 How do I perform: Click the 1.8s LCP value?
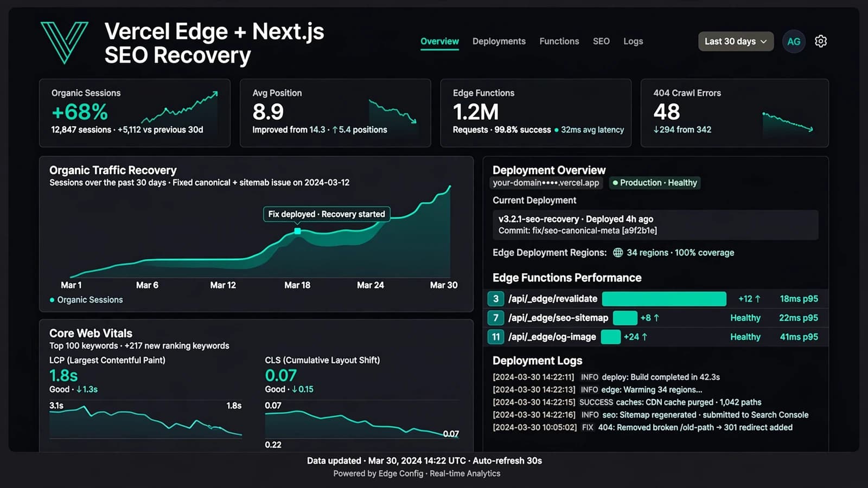coord(63,375)
